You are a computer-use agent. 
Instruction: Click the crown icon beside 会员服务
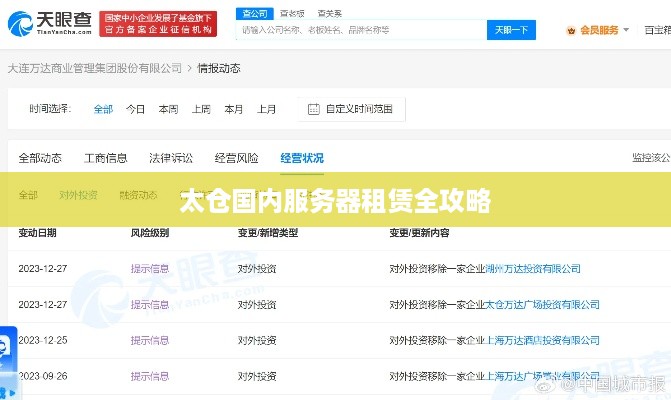pos(571,30)
